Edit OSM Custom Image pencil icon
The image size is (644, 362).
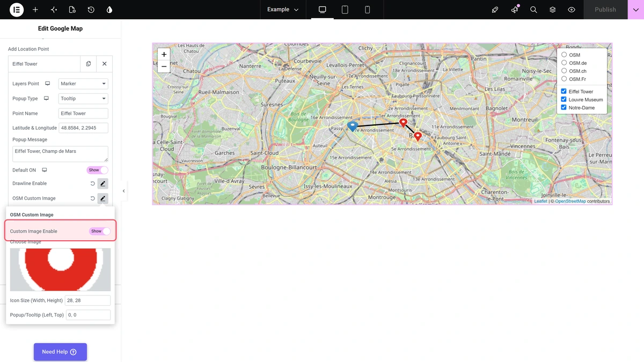pyautogui.click(x=103, y=198)
